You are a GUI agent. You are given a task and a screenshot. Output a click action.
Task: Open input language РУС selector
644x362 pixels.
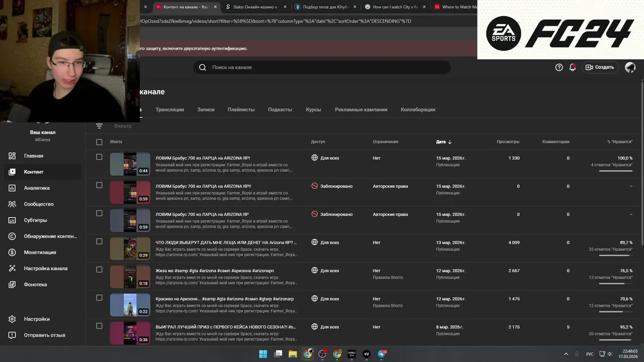click(590, 354)
